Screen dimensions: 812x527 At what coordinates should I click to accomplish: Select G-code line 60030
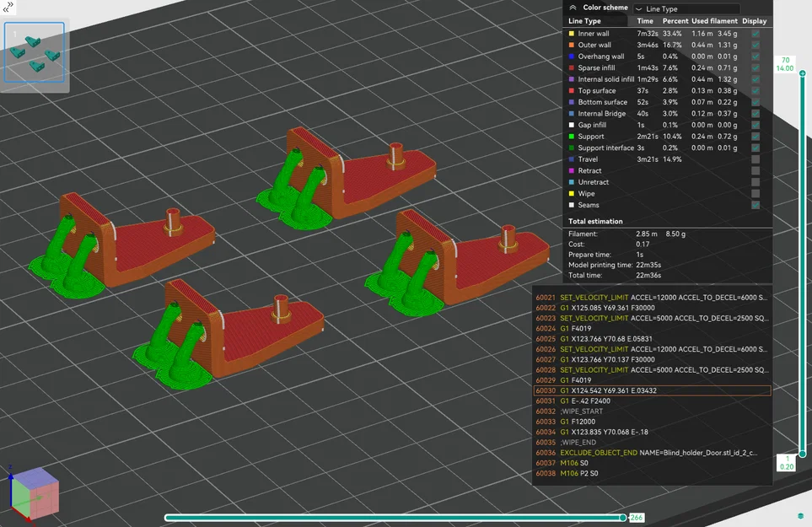coord(652,391)
